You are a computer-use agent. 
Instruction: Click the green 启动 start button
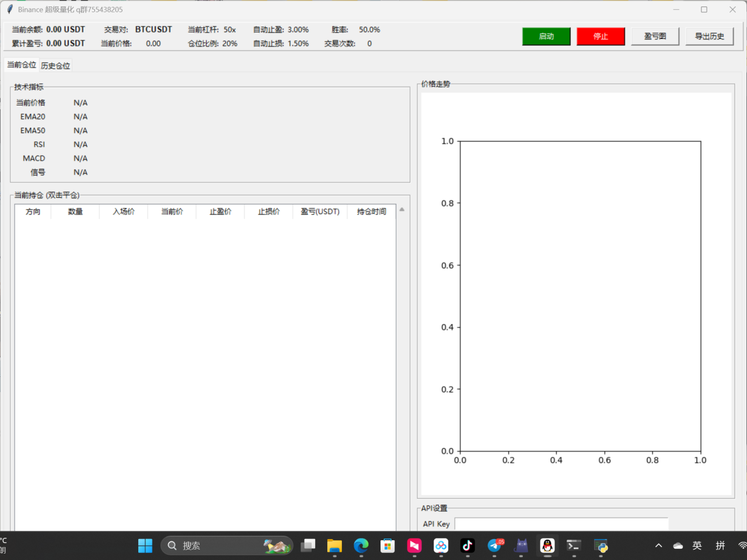click(546, 36)
